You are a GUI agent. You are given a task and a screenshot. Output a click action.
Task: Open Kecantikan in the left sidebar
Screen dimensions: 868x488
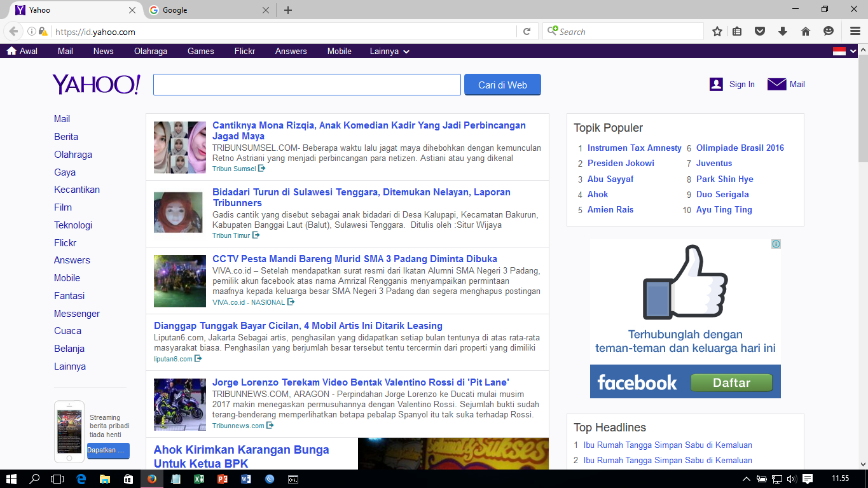(x=77, y=190)
